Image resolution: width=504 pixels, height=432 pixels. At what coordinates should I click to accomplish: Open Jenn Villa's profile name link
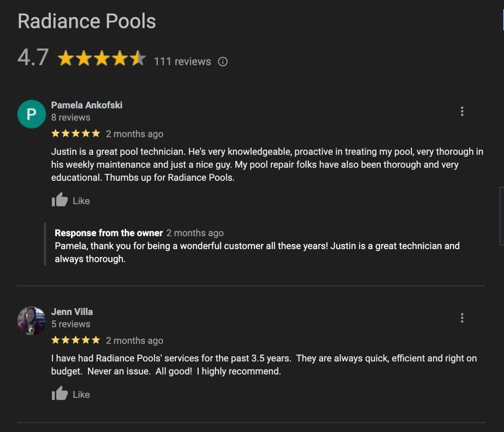[72, 312]
